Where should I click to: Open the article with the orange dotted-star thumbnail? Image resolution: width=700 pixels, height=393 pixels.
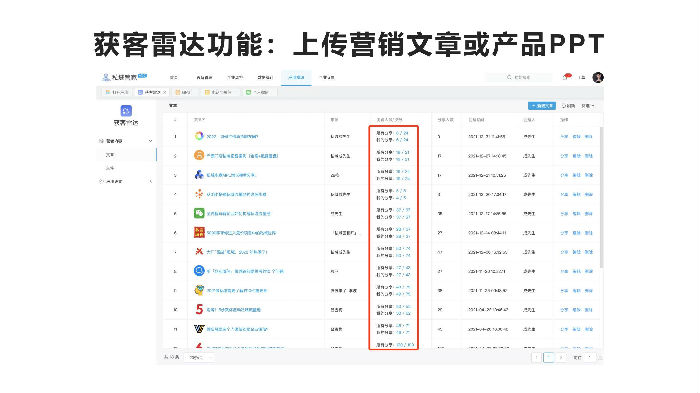click(199, 193)
